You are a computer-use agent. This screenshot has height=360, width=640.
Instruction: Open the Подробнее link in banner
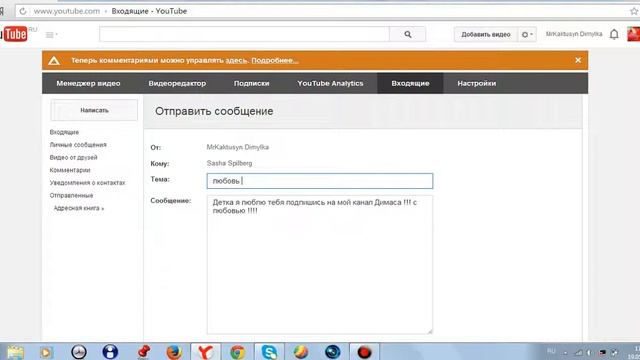[275, 60]
